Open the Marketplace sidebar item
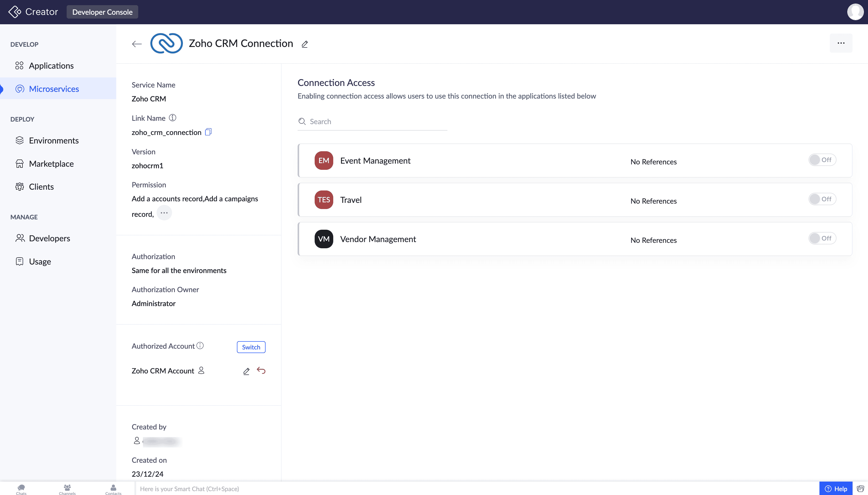This screenshot has width=868, height=495. coord(51,164)
